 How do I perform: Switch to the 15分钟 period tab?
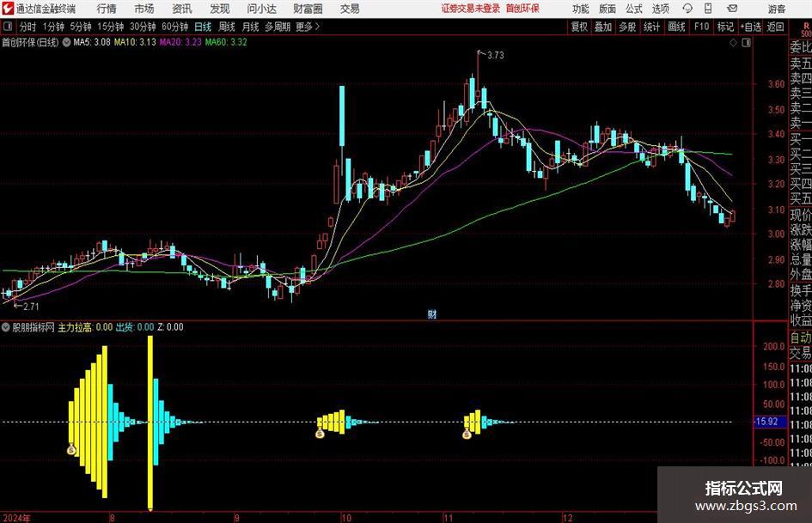pos(111,27)
